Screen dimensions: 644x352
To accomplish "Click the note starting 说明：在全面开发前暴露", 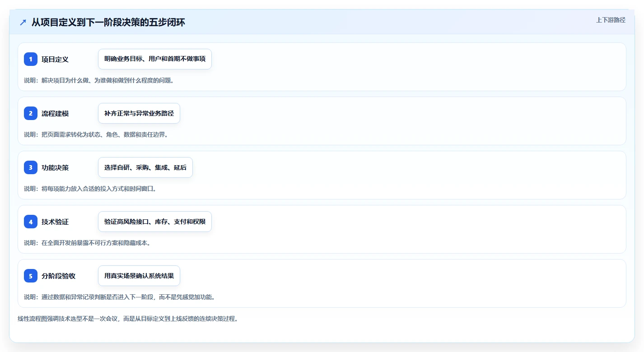I will [x=87, y=243].
